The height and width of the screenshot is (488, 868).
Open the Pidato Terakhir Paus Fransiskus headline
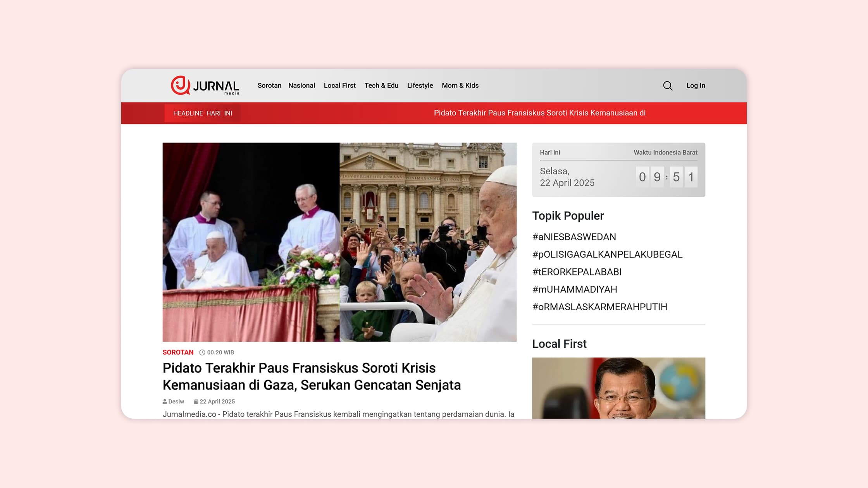click(x=312, y=376)
